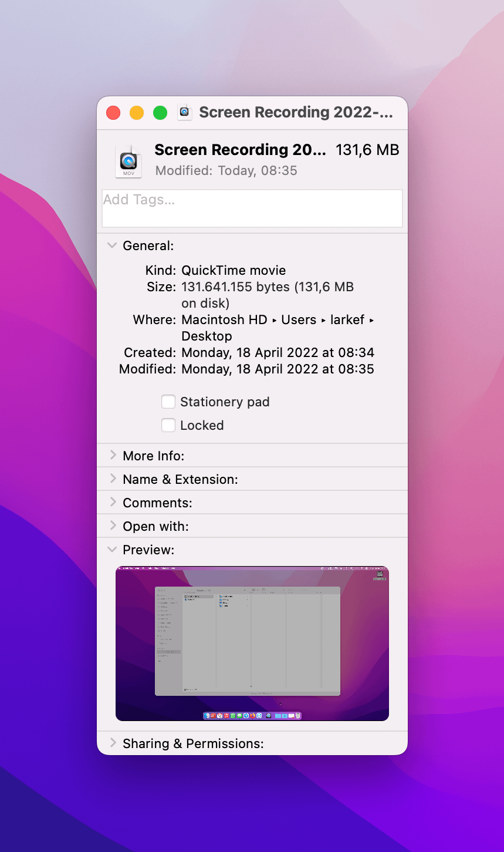The image size is (504, 852).
Task: Click the 131,6 MB size in header
Action: point(367,150)
